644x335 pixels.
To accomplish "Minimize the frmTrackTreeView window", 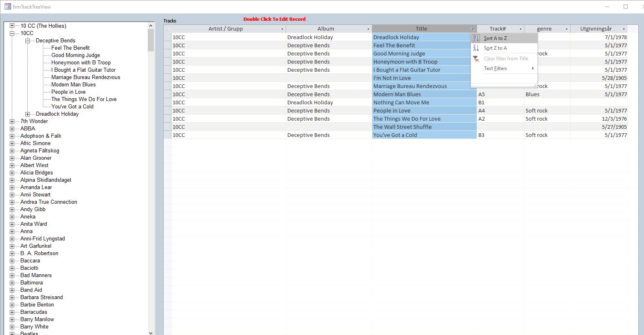I will (607, 7).
